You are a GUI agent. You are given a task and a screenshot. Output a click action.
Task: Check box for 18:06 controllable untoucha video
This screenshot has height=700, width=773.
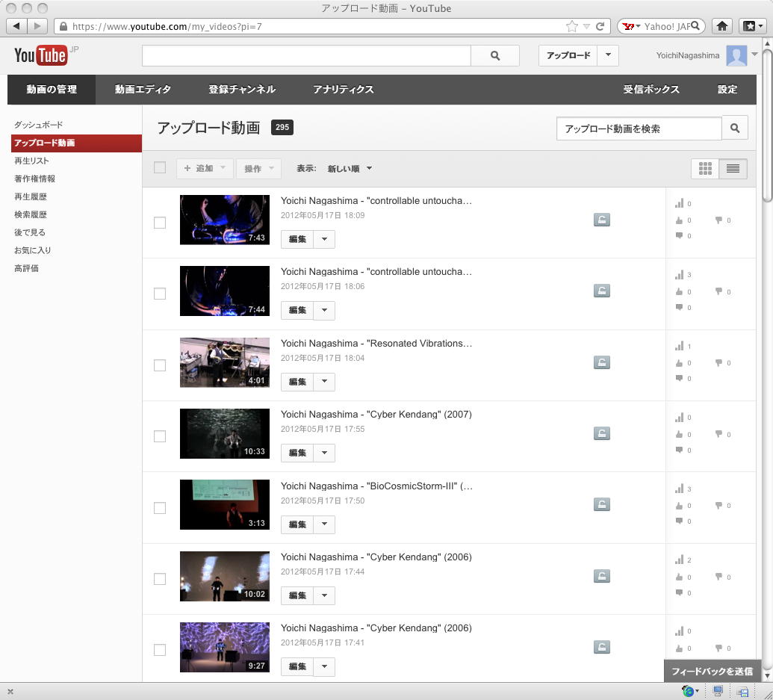(160, 294)
